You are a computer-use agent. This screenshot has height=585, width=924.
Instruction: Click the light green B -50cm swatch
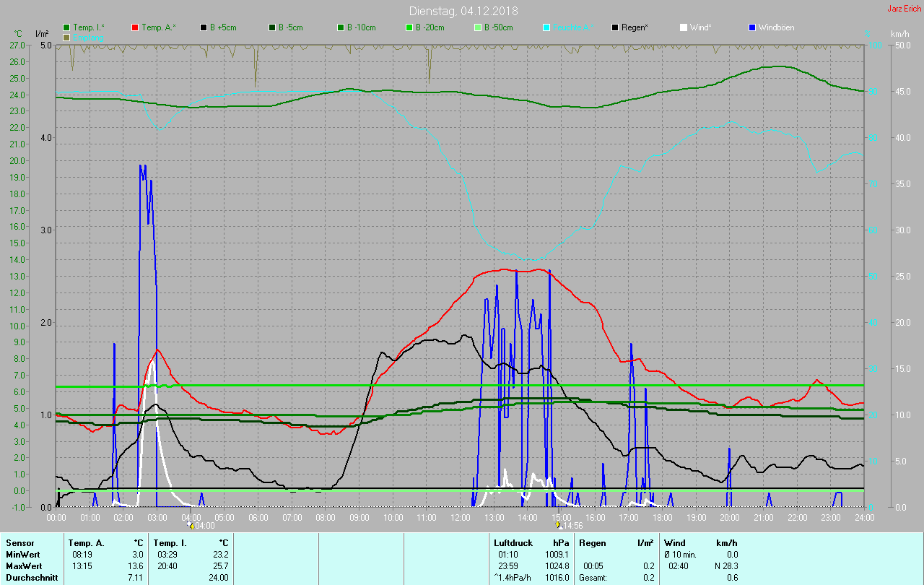point(479,27)
